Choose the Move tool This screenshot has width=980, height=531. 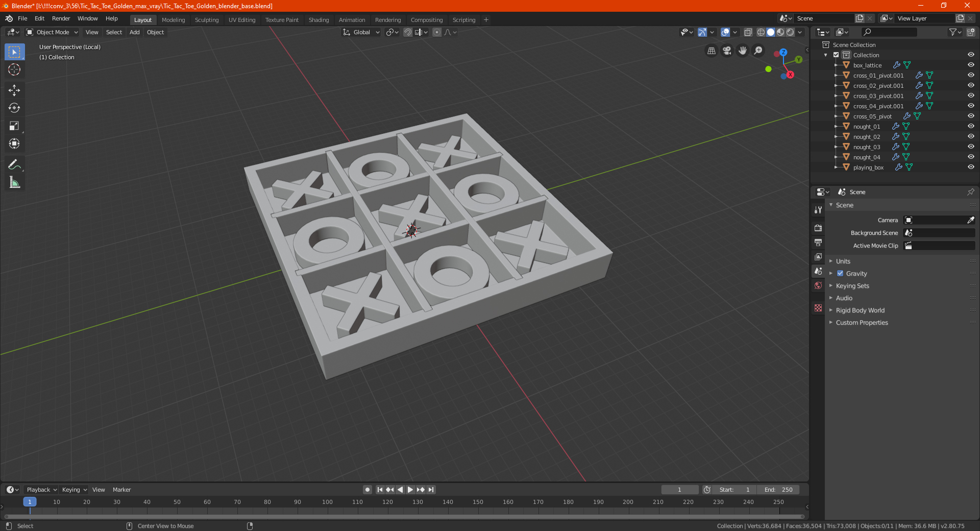point(14,90)
